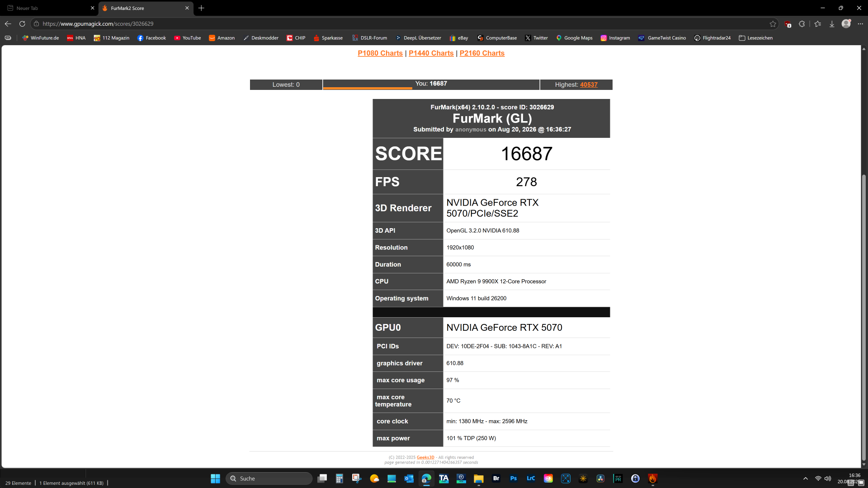Launch the Calculator from the taskbar
Image resolution: width=868 pixels, height=488 pixels.
coord(340,479)
